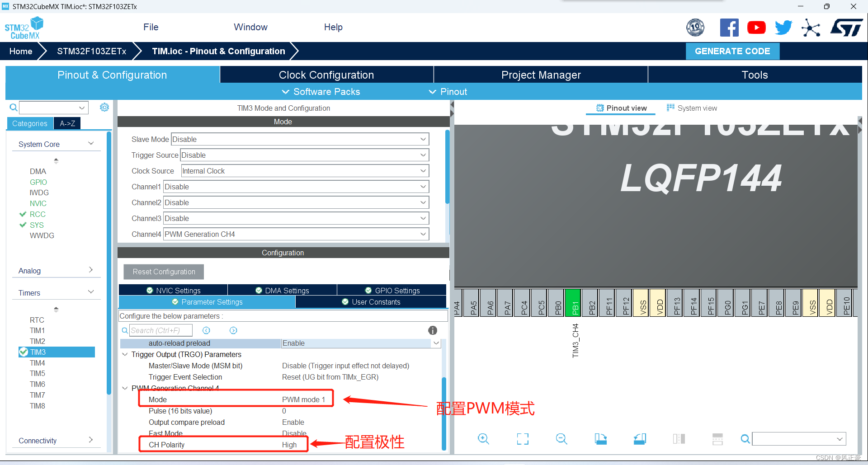This screenshot has height=465, width=868.
Task: Click the peripheral search magnifier icon
Action: [x=14, y=108]
